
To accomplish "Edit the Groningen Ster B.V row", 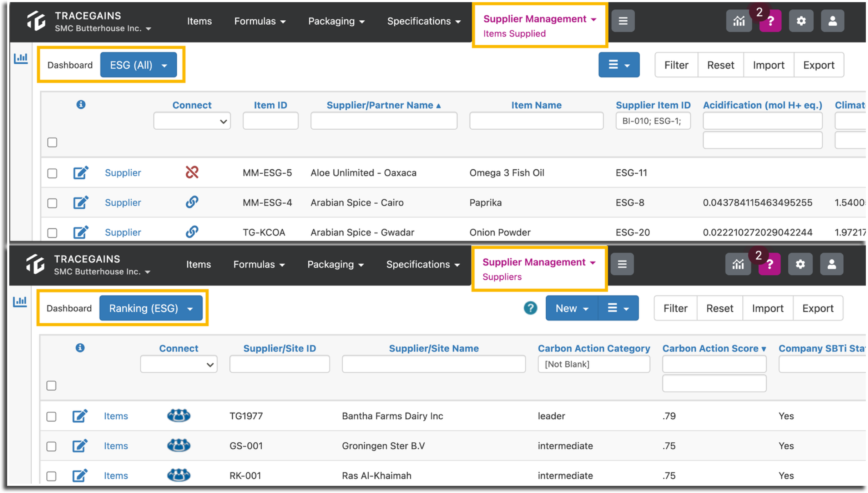I will point(80,446).
